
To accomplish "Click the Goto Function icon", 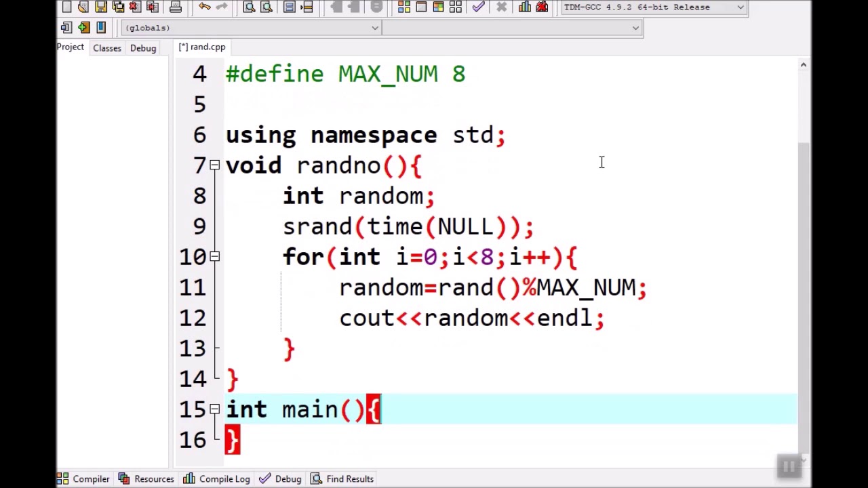I will pos(290,7).
